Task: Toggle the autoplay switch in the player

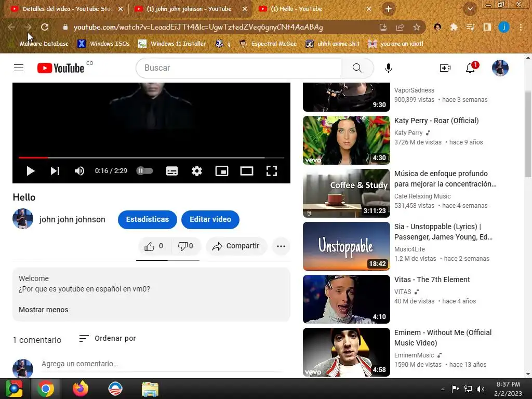Action: point(144,171)
